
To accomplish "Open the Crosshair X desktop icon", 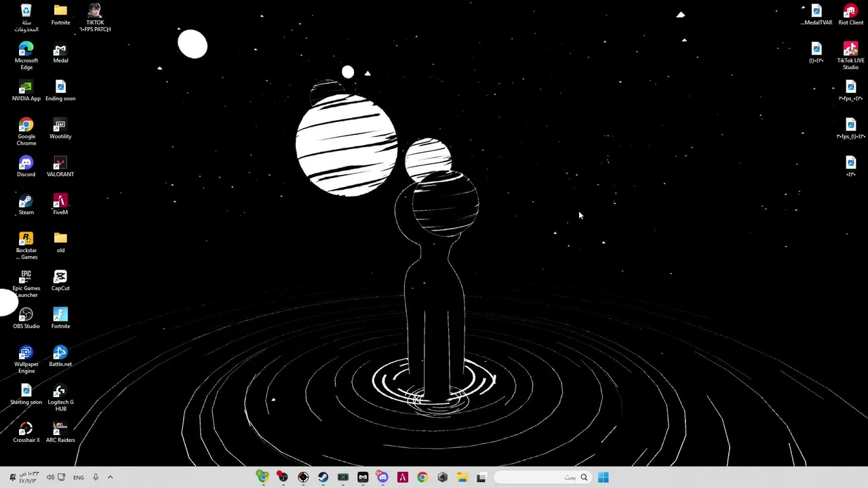I will pyautogui.click(x=26, y=432).
